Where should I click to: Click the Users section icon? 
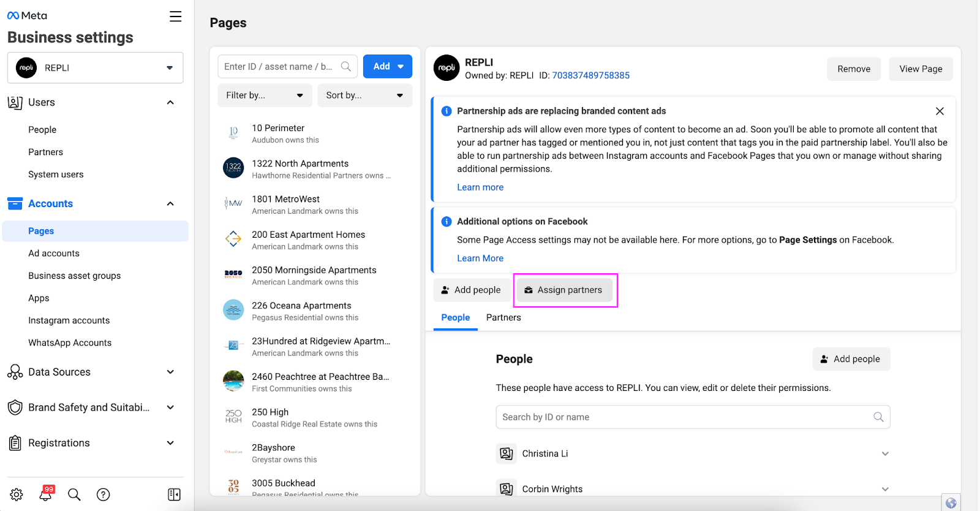(x=15, y=102)
